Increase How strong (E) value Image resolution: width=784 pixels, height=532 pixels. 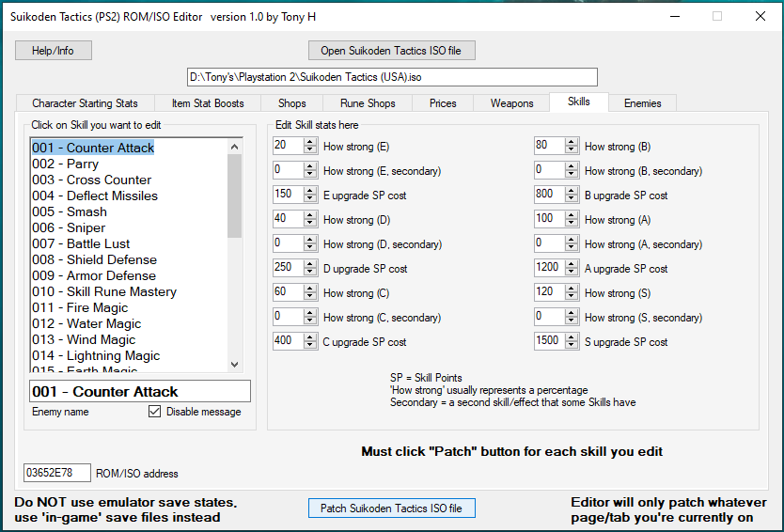pos(310,142)
